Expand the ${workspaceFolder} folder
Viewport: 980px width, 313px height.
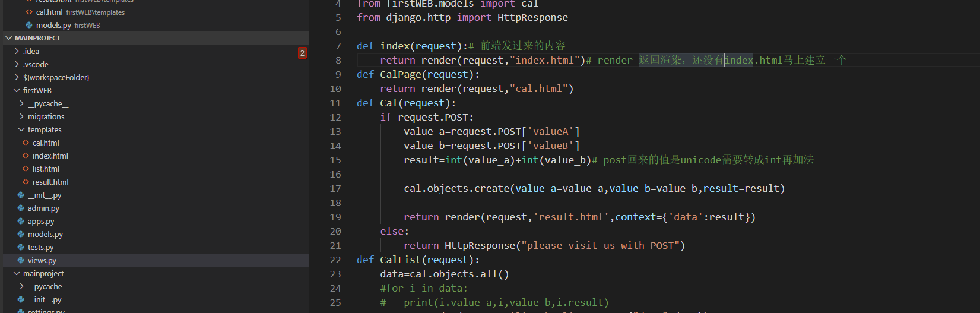click(156, 78)
